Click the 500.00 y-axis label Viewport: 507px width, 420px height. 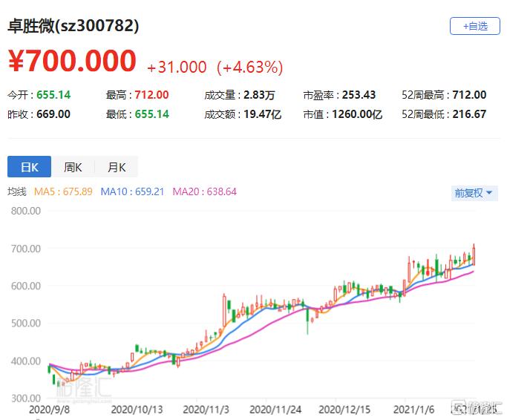tap(26, 323)
